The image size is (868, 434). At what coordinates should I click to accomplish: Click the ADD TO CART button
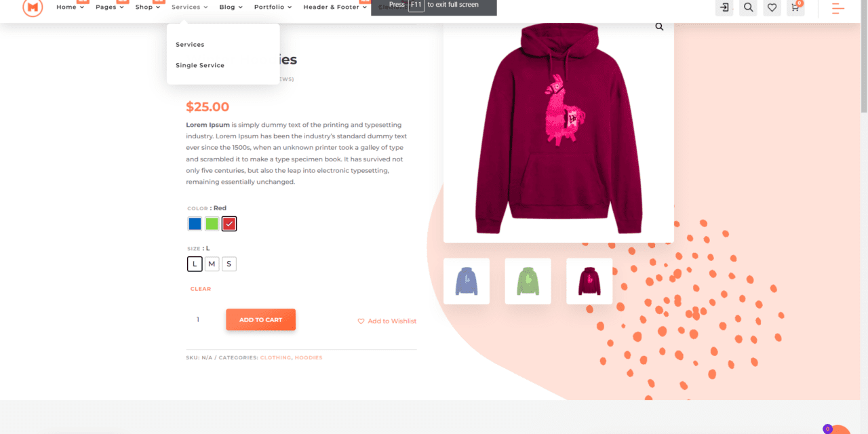(260, 320)
